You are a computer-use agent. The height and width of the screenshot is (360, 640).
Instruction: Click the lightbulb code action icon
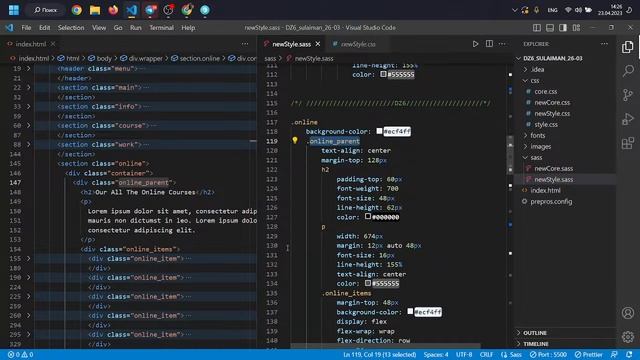pos(295,140)
